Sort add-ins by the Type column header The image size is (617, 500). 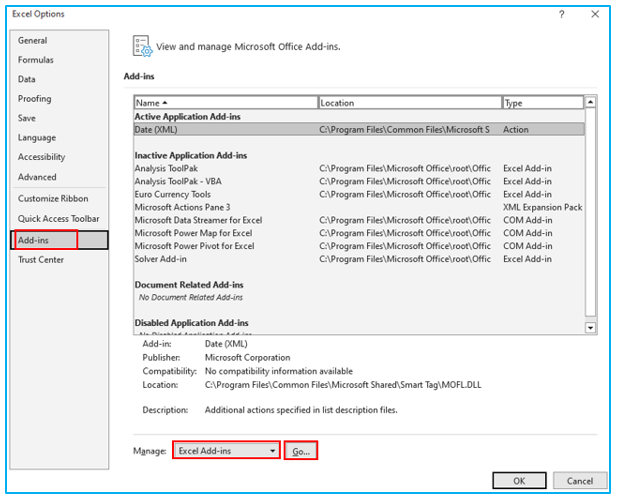(x=543, y=103)
